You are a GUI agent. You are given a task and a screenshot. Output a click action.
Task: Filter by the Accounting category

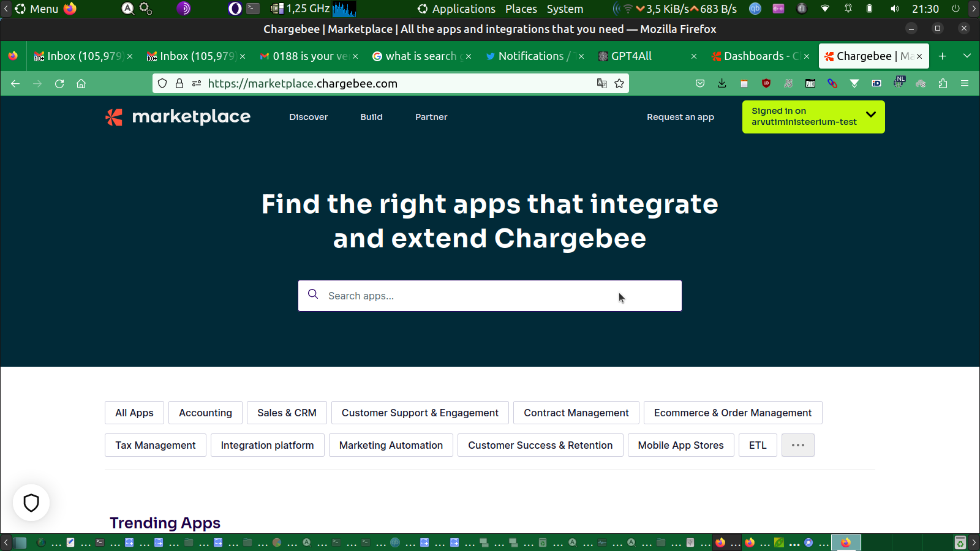click(205, 413)
